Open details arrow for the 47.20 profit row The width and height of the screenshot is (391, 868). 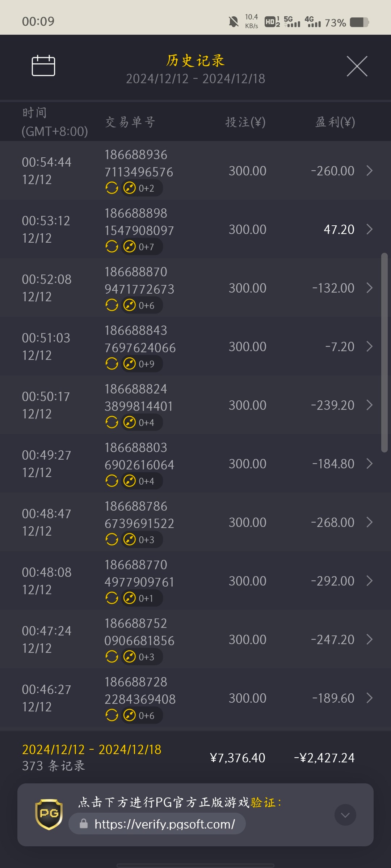click(x=369, y=229)
